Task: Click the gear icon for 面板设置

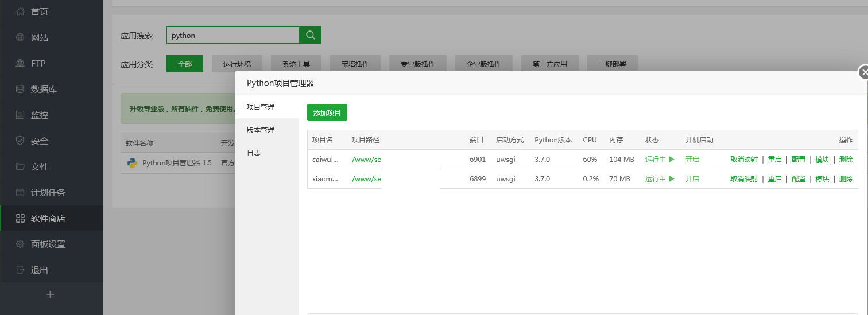Action: point(20,244)
